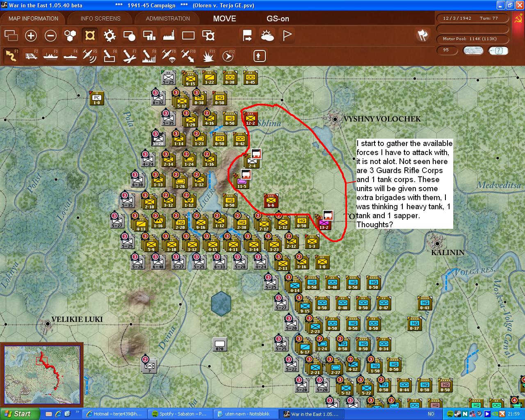
Task: Select F9 air transport mode
Action: click(169, 55)
